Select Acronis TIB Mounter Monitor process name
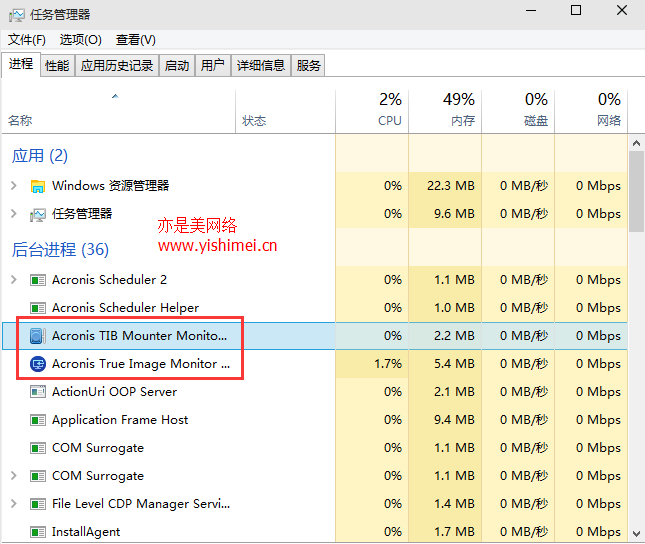This screenshot has height=544, width=645. coord(139,336)
